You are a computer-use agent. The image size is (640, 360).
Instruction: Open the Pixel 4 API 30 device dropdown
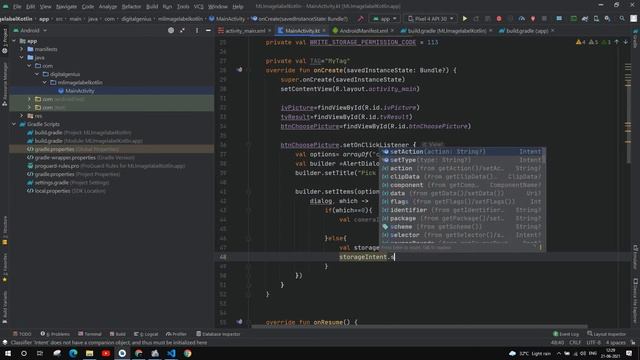pyautogui.click(x=431, y=19)
